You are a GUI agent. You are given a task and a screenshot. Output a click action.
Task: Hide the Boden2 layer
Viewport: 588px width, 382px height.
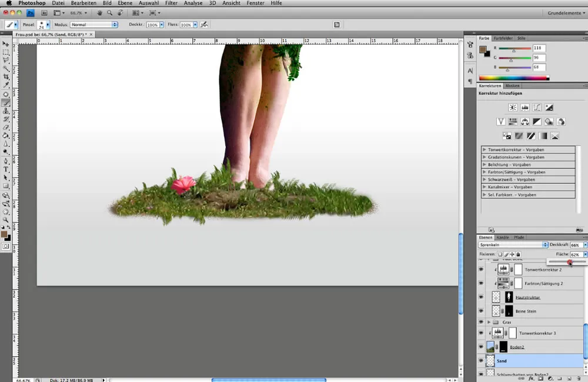coord(481,347)
